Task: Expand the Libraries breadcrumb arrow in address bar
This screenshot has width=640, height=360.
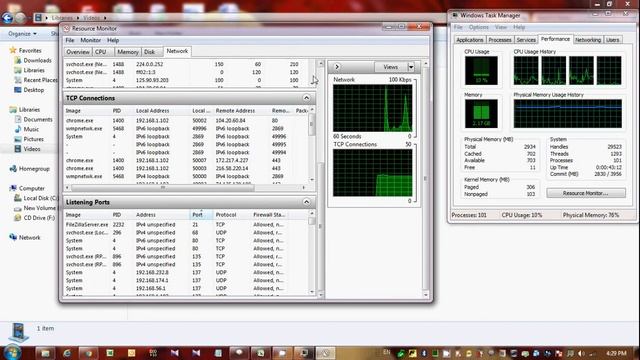Action: [78, 18]
